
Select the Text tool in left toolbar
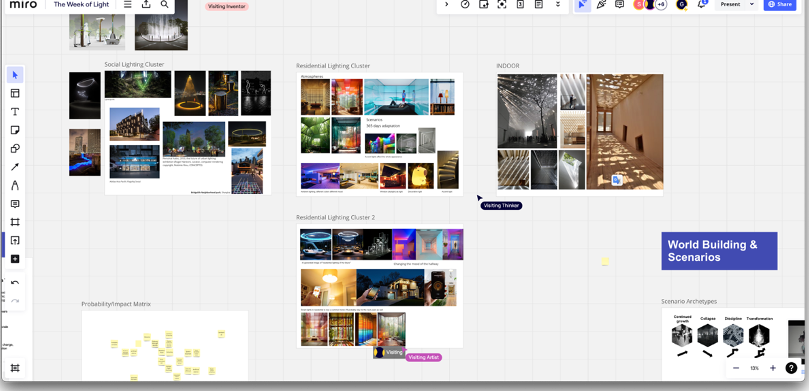pos(15,112)
